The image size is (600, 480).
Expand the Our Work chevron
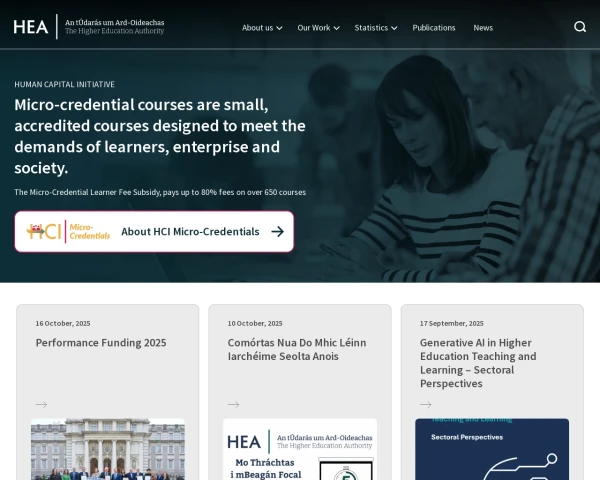point(336,28)
